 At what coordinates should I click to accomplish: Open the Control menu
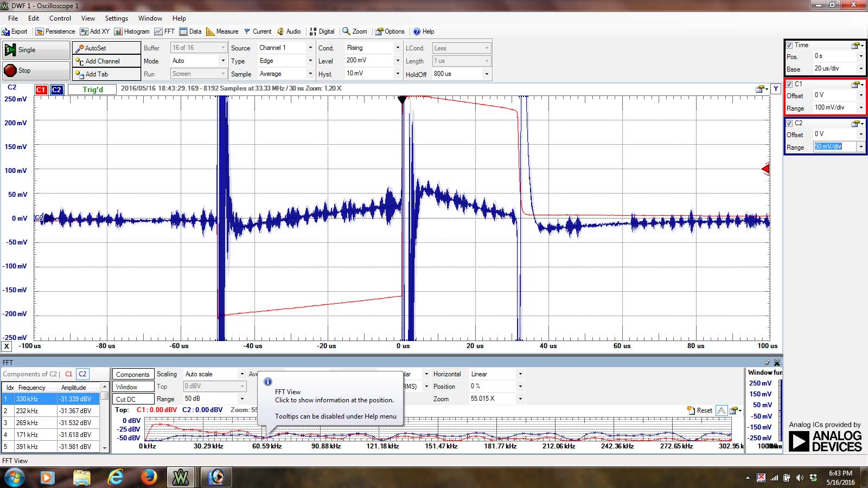[x=60, y=18]
